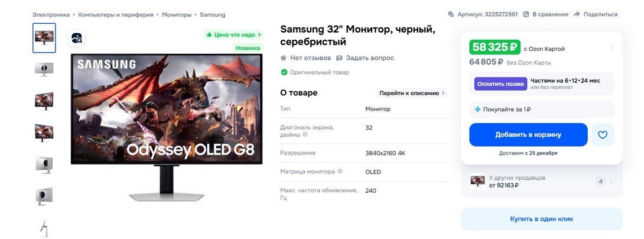
Task: Click the article number copy icon
Action: coord(451,14)
